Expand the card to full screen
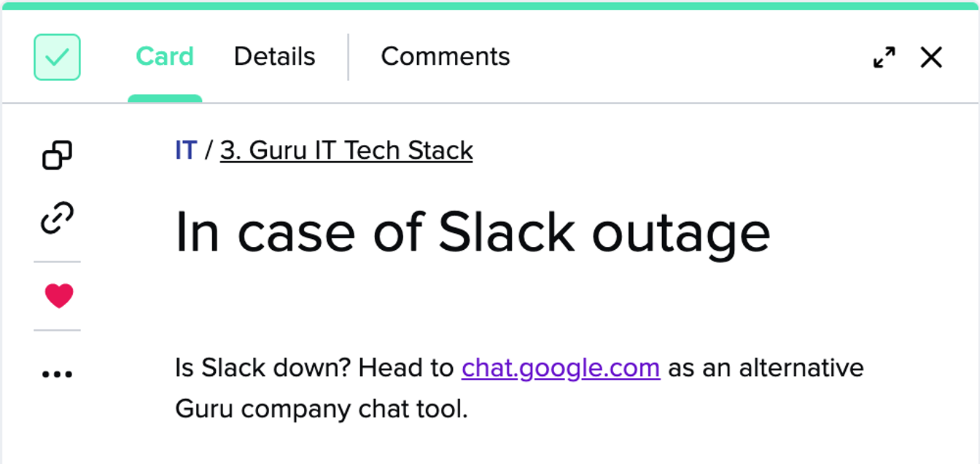 tap(884, 57)
